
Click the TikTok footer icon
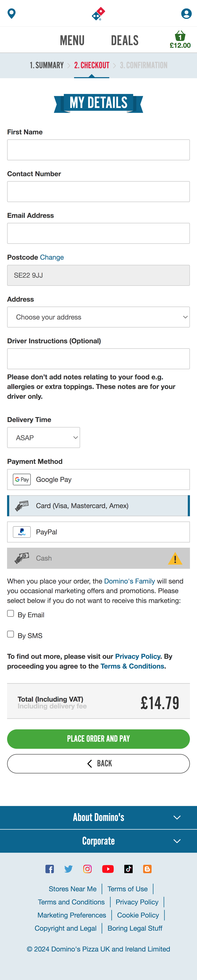click(128, 869)
